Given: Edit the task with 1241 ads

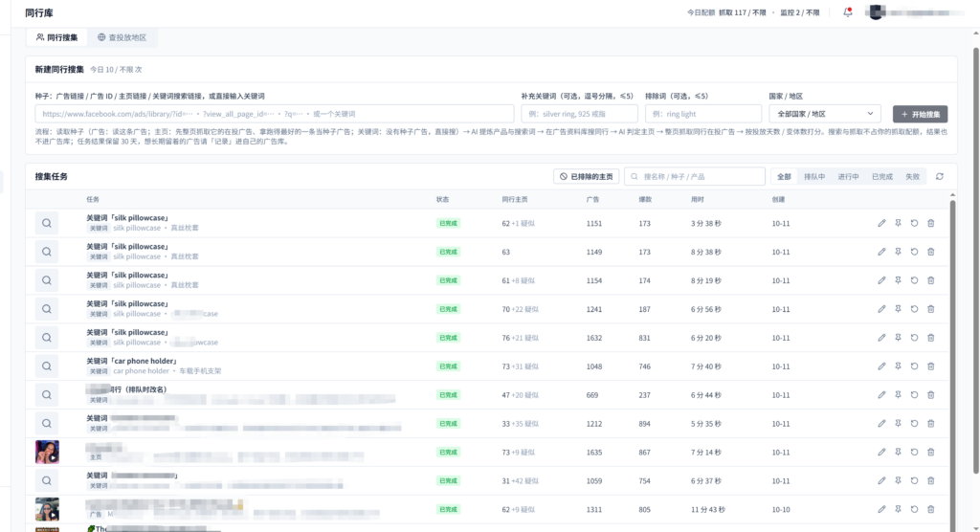Looking at the screenshot, I should coord(881,309).
